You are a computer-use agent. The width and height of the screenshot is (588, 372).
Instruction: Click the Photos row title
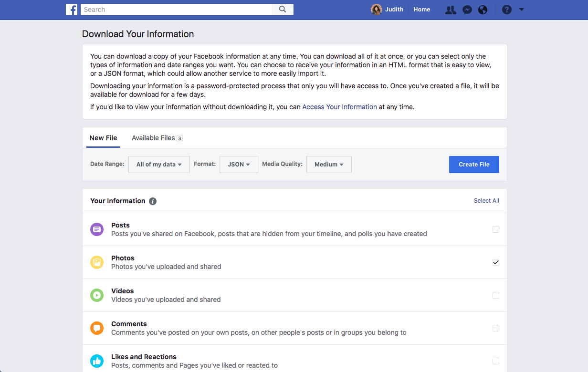click(123, 258)
